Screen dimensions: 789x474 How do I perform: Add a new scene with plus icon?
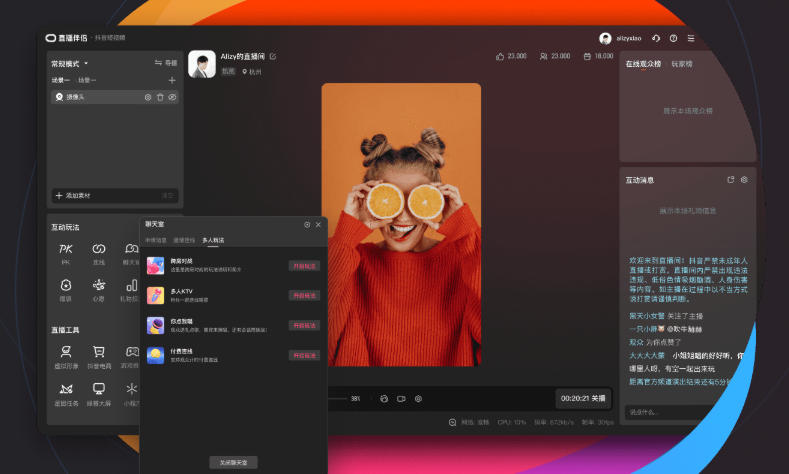coord(172,81)
